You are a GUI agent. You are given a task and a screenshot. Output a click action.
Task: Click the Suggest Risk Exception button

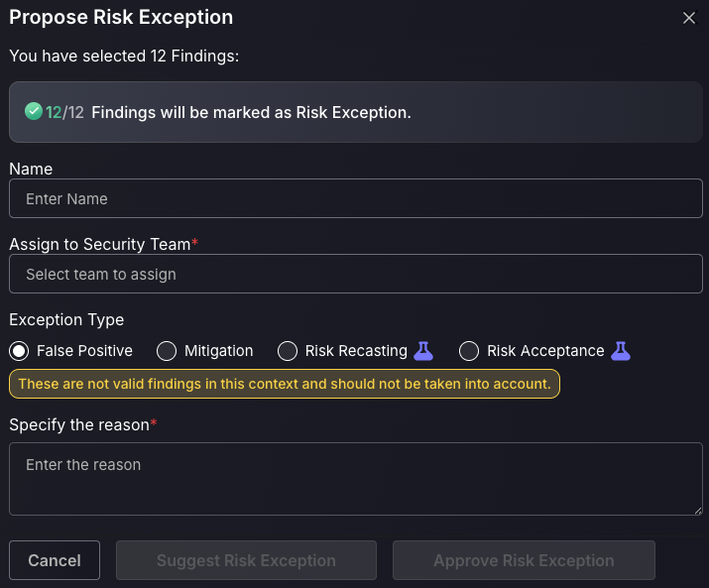247,560
